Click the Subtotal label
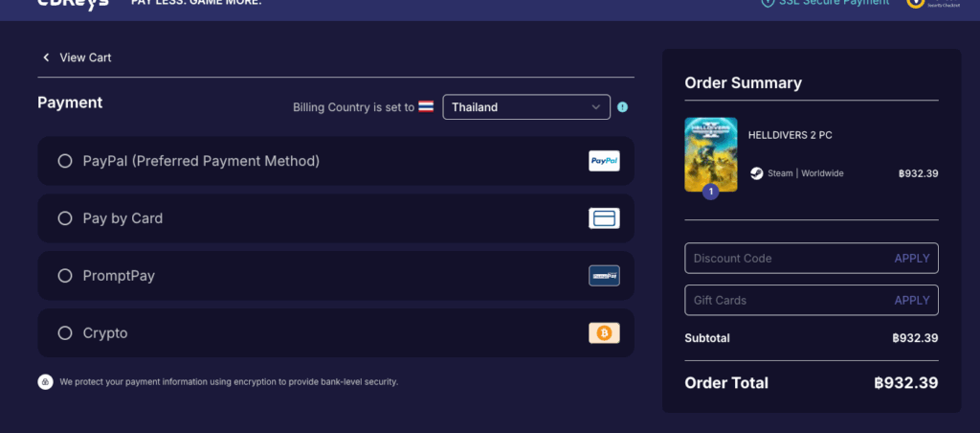This screenshot has width=980, height=433. coord(707,338)
